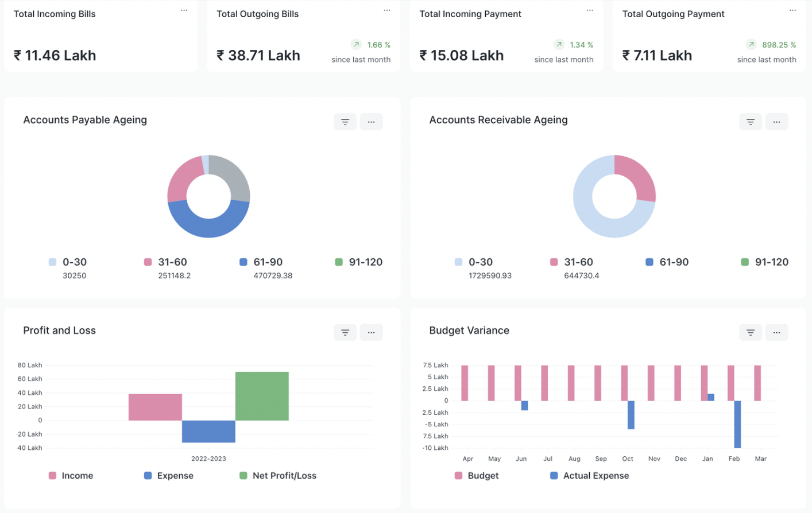812x513 pixels.
Task: Expand Total Outgoing Bills card menu
Action: pos(387,10)
